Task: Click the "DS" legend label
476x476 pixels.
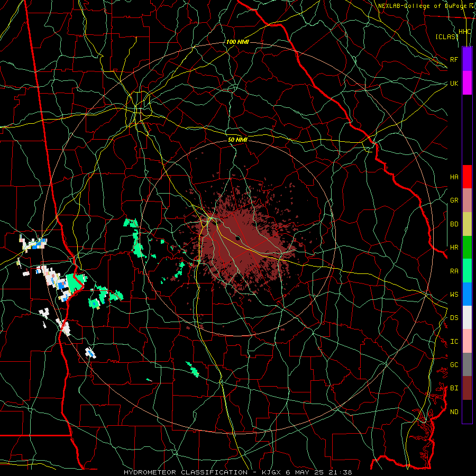Action: (x=454, y=318)
